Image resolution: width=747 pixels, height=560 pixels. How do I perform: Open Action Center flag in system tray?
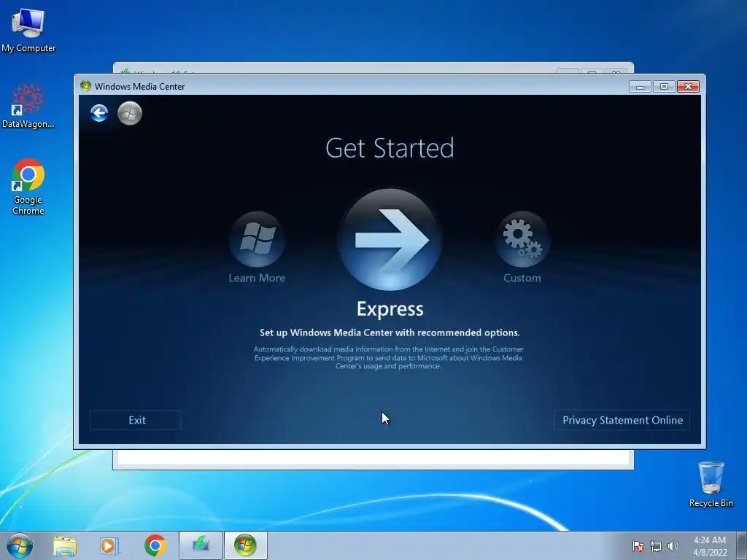[638, 547]
